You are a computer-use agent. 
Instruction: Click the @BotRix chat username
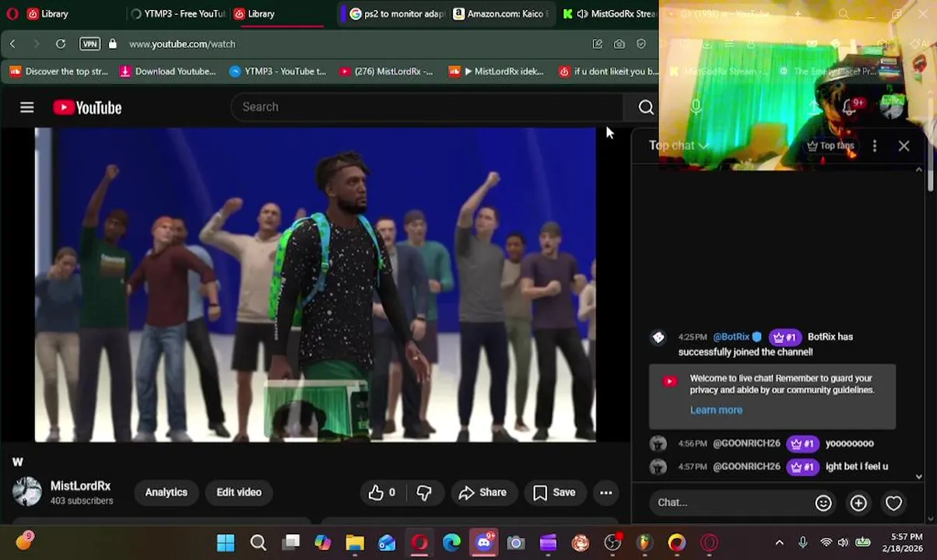732,337
